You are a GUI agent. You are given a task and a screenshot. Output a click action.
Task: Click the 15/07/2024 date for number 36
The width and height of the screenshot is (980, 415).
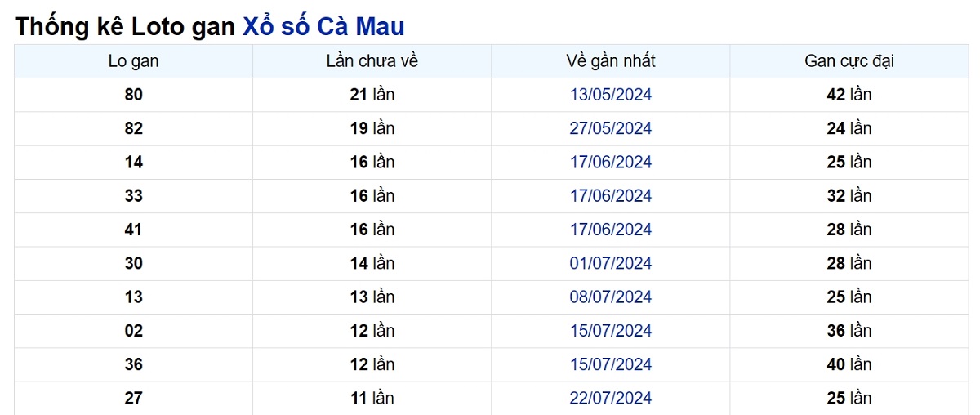611,364
